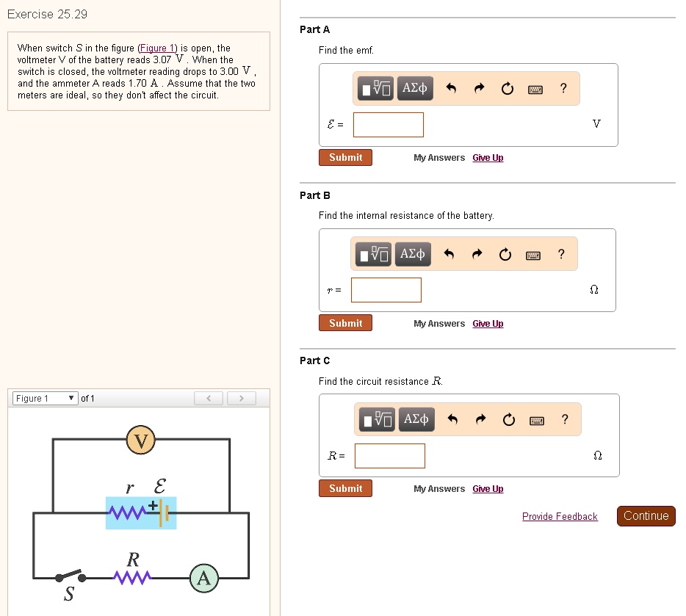Open Greek symbols ΑΣφ in Part A
Image resolution: width=686 pixels, height=616 pixels.
pyautogui.click(x=414, y=88)
